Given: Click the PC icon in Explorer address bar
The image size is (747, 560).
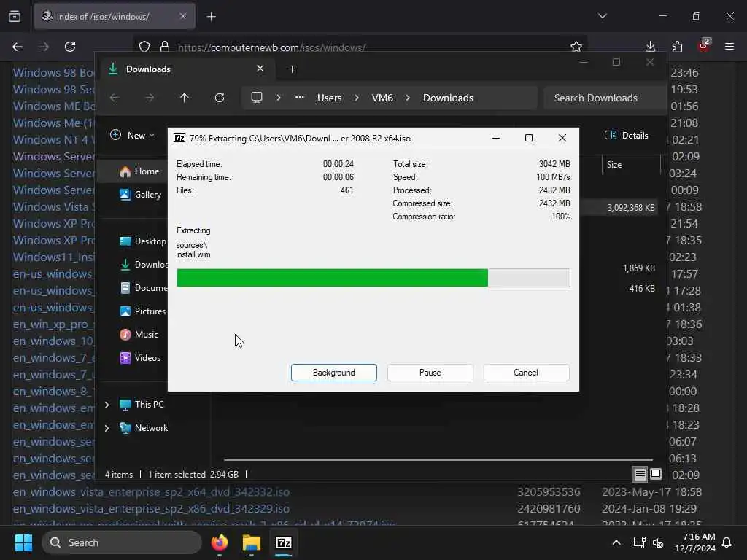Looking at the screenshot, I should [257, 98].
